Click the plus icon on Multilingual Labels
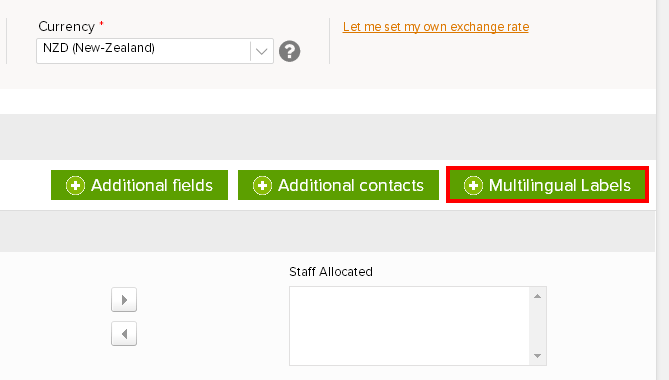The height and width of the screenshot is (380, 669). [x=473, y=186]
